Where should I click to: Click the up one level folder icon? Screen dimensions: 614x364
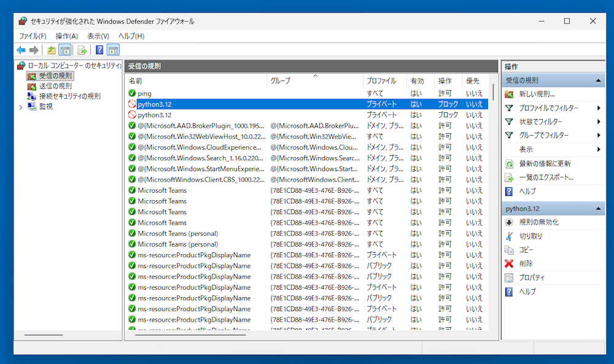click(52, 50)
